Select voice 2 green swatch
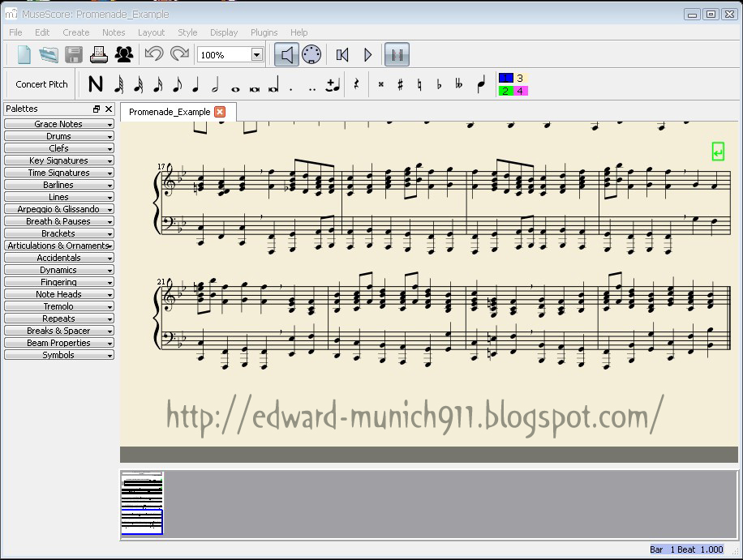This screenshot has width=743, height=560. click(505, 91)
